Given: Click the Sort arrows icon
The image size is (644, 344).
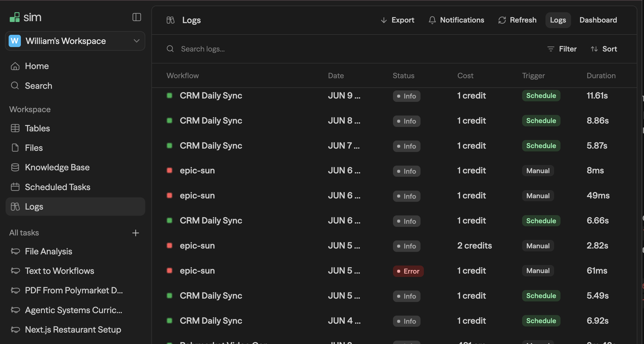Looking at the screenshot, I should point(594,49).
